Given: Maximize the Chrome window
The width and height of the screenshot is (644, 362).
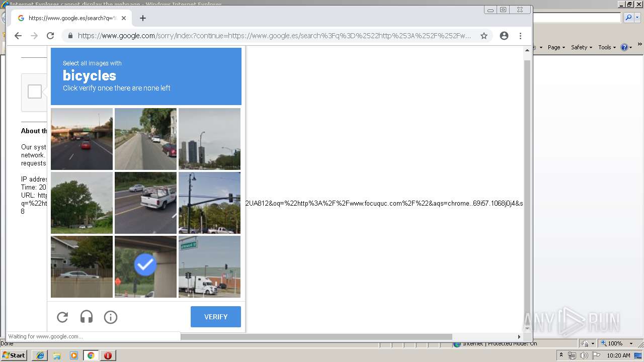Looking at the screenshot, I should 503,10.
